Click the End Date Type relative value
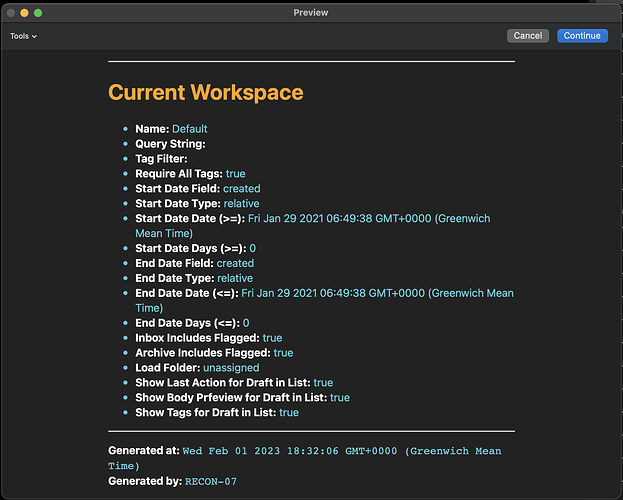 (235, 278)
